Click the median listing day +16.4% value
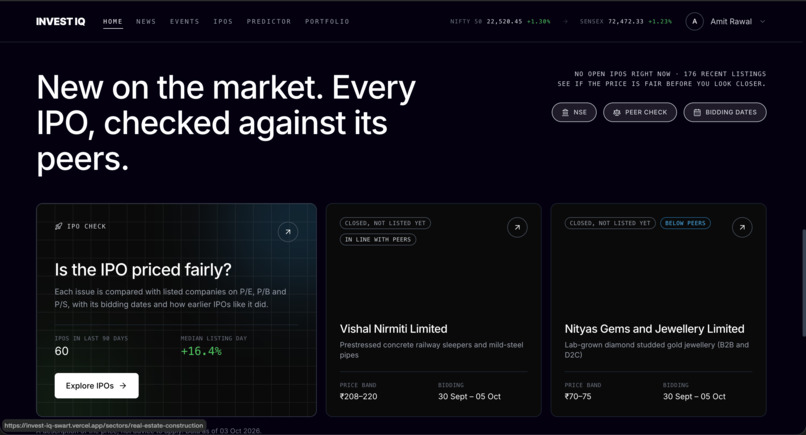This screenshot has height=435, width=806. click(201, 351)
